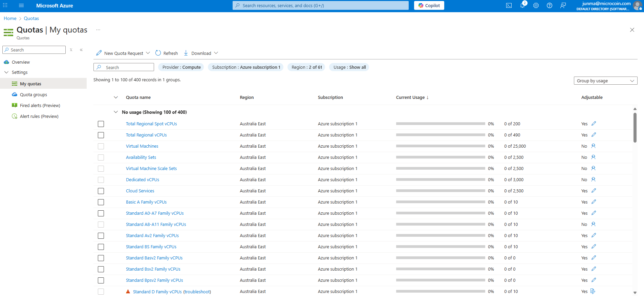This screenshot has height=296, width=644.
Task: Click usage bar for Total Regional Spot vCPUs
Action: tap(441, 124)
